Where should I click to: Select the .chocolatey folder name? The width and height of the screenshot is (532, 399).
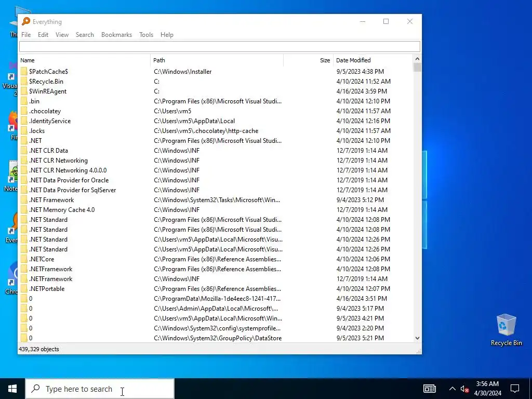(45, 111)
